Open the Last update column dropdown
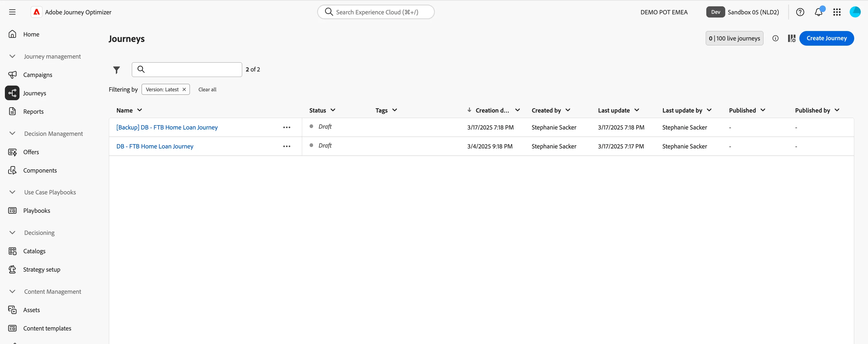868x344 pixels. (637, 110)
